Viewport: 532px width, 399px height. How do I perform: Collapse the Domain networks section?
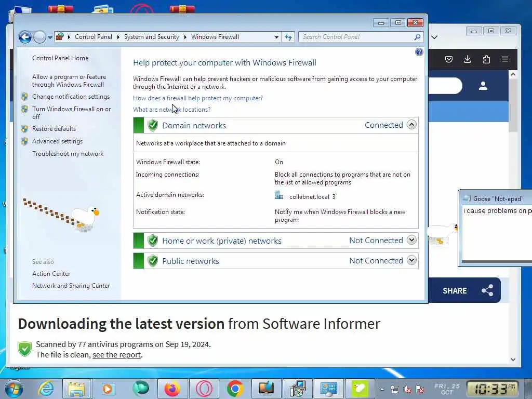coord(411,125)
